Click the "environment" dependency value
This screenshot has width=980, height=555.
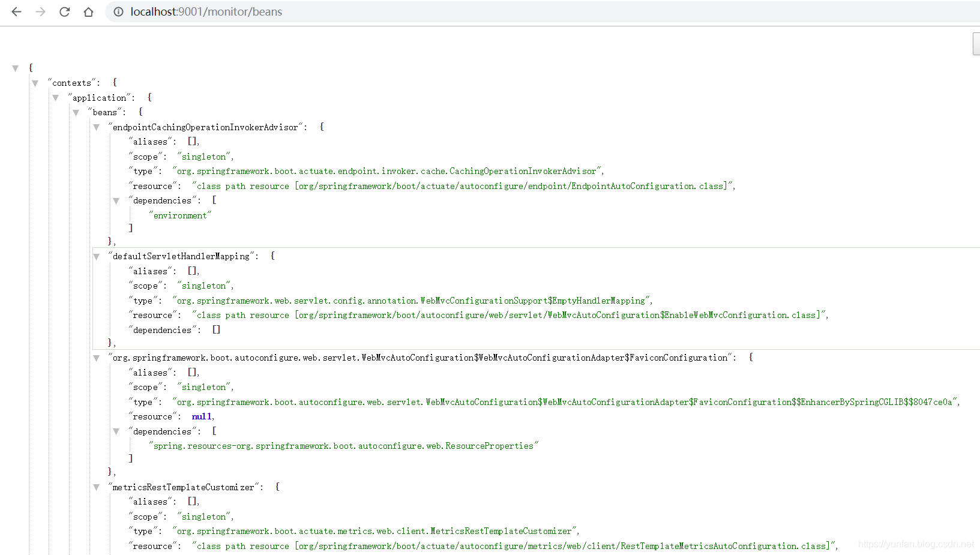180,215
